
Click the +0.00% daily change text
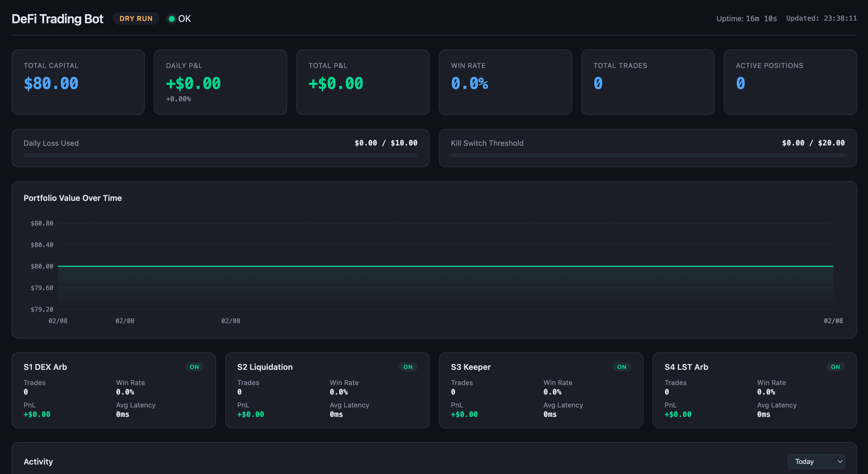pos(179,99)
